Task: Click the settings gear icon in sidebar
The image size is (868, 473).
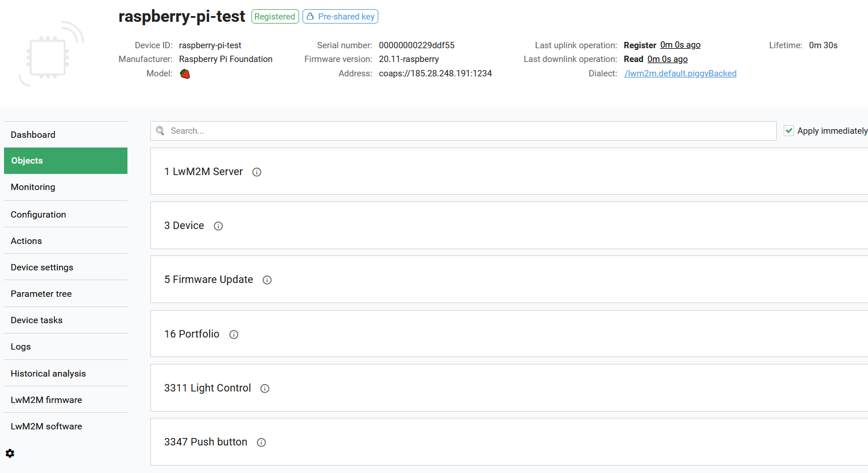Action: pos(10,453)
